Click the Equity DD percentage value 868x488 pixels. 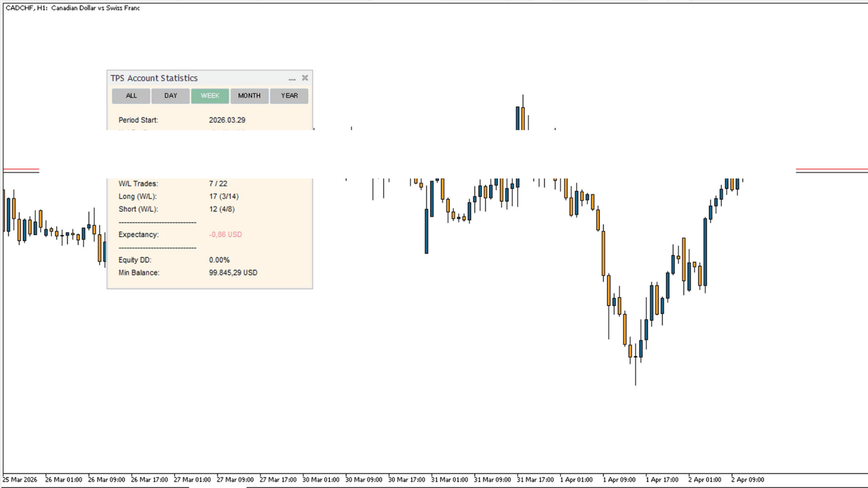pyautogui.click(x=219, y=260)
